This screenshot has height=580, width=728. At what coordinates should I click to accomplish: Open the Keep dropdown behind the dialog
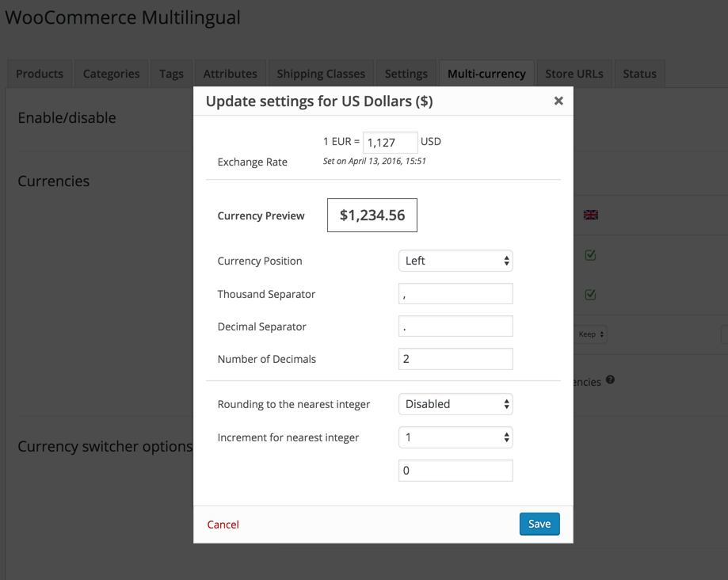click(591, 334)
